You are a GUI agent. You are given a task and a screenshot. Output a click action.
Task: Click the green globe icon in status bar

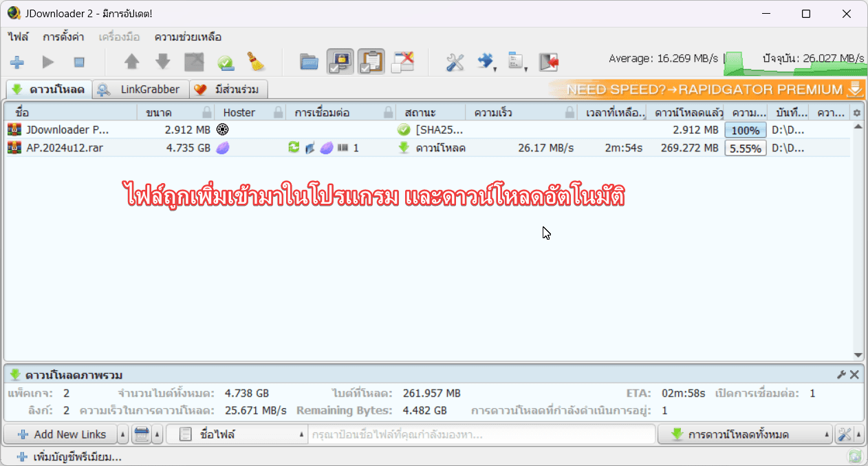tap(855, 456)
